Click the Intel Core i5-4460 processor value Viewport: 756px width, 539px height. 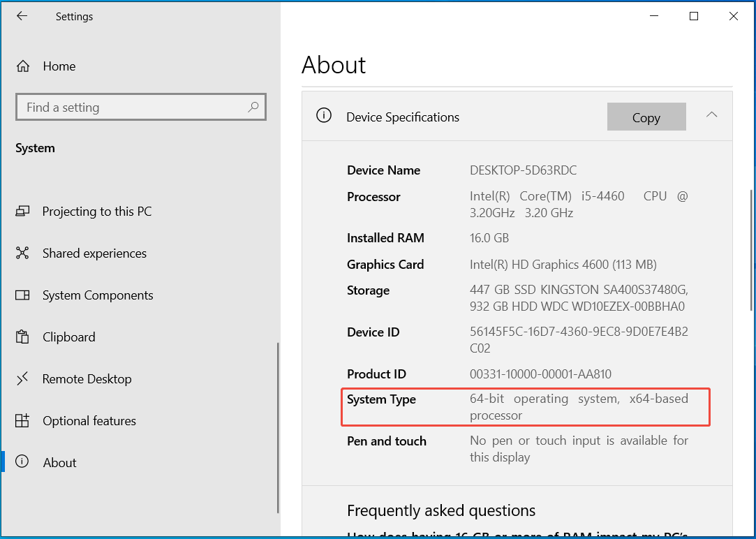click(579, 205)
